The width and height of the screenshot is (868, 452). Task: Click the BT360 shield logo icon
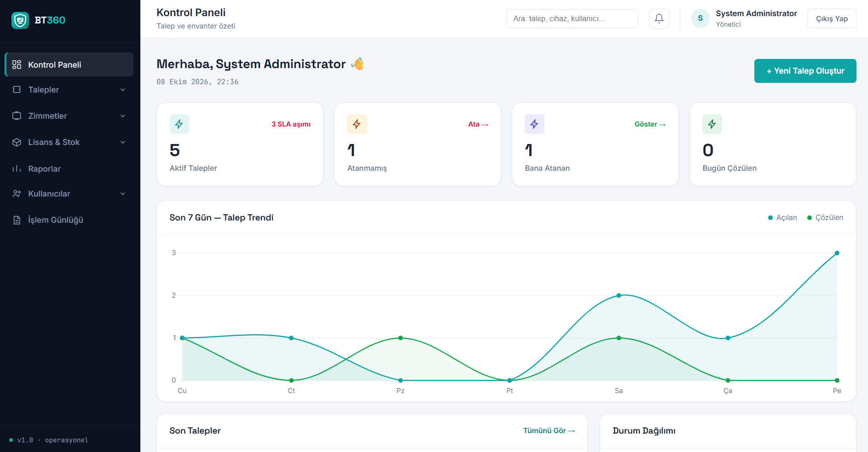(x=20, y=20)
